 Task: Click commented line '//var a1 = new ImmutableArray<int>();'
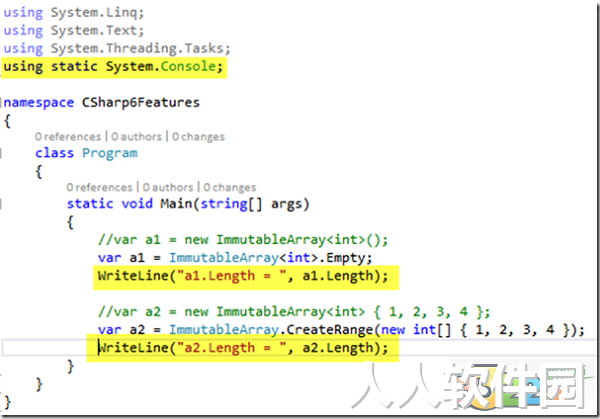243,240
